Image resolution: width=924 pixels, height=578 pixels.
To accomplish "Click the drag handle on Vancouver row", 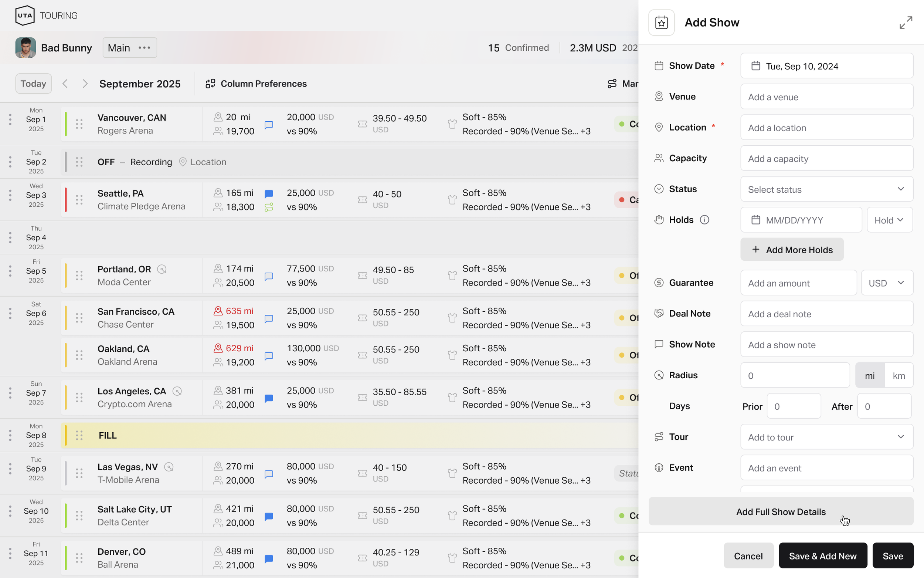I will [x=79, y=124].
